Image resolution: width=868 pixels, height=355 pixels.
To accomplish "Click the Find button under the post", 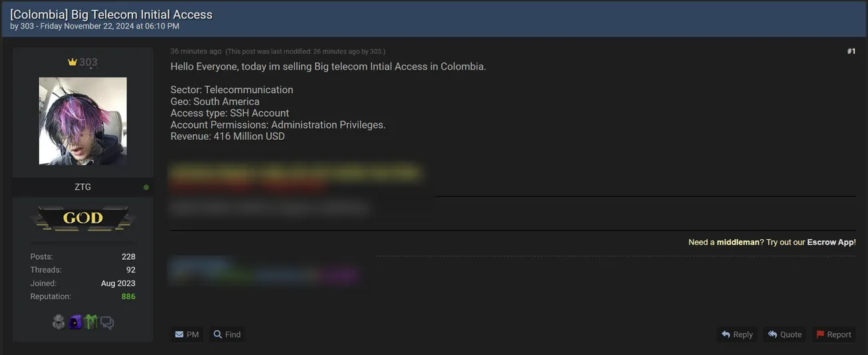I will click(x=227, y=334).
